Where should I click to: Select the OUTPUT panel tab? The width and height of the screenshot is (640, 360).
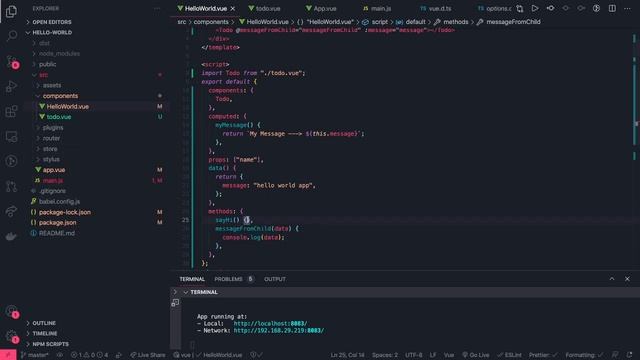[275, 279]
